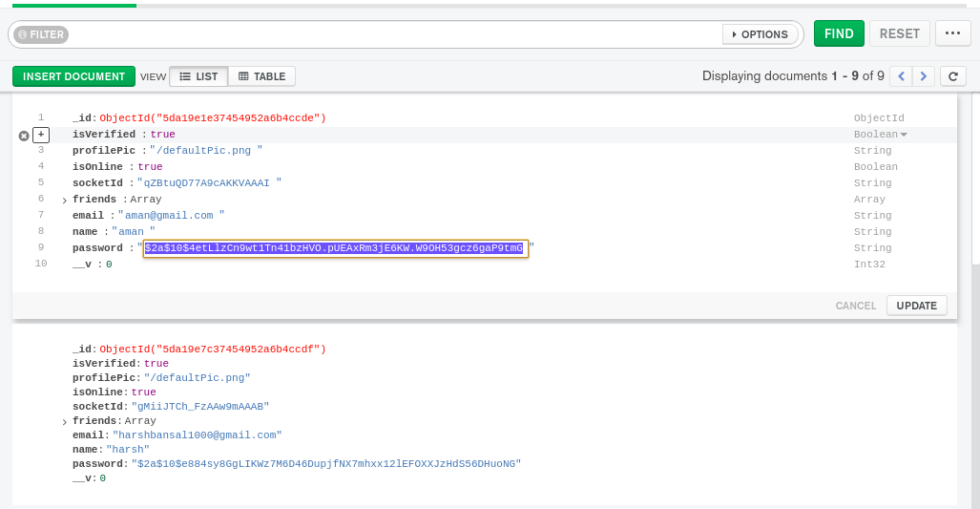Click the highlighted password value field
This screenshot has height=509, width=980.
tap(336, 248)
